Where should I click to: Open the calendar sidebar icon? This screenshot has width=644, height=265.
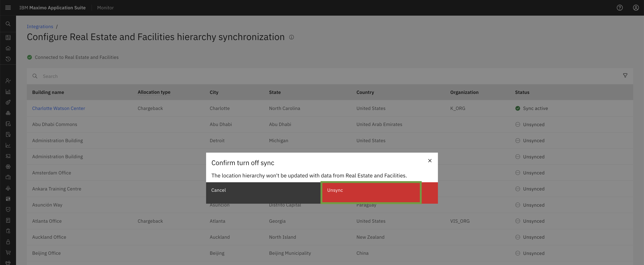(8, 199)
